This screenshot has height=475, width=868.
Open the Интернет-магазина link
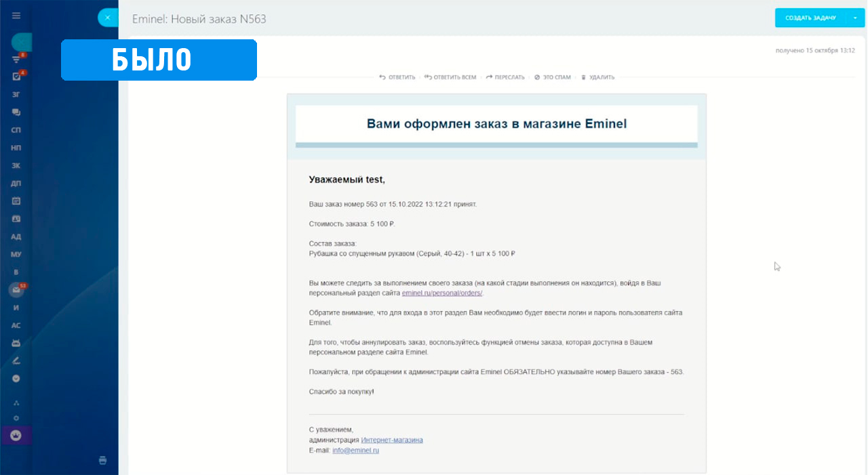click(392, 440)
